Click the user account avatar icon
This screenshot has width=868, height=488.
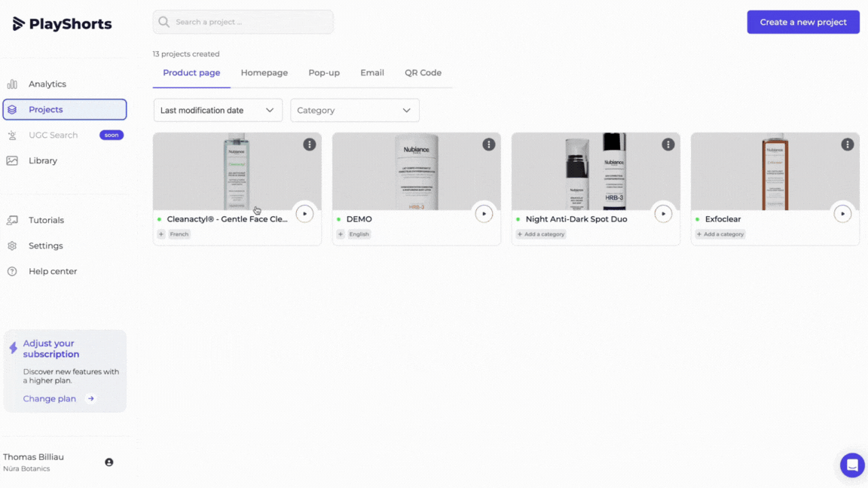(109, 462)
